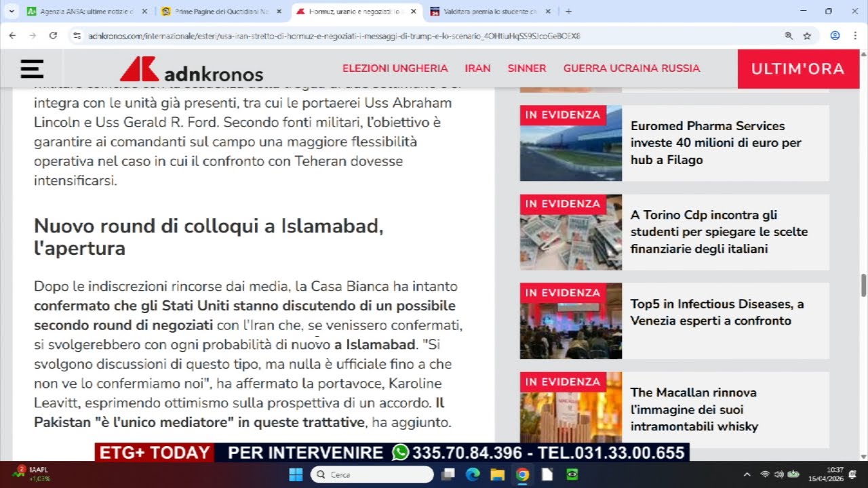Open the Chrome profile menu
868x488 pixels.
[x=835, y=35]
